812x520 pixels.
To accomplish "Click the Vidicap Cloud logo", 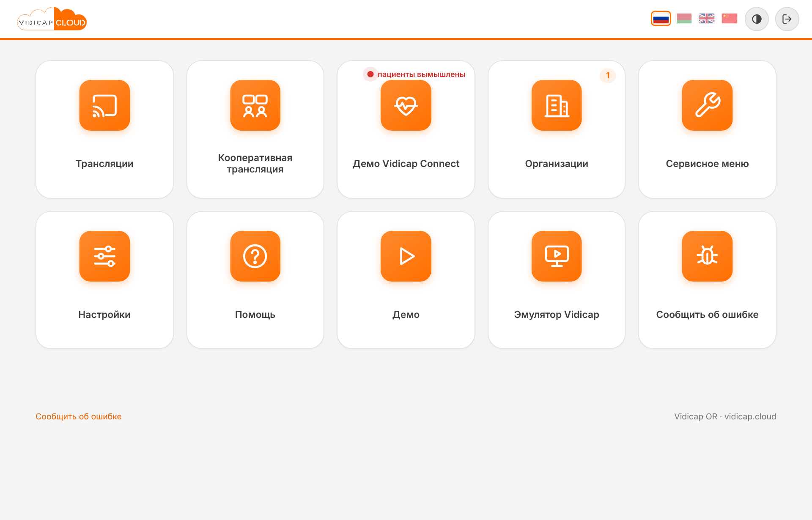I will 52,19.
